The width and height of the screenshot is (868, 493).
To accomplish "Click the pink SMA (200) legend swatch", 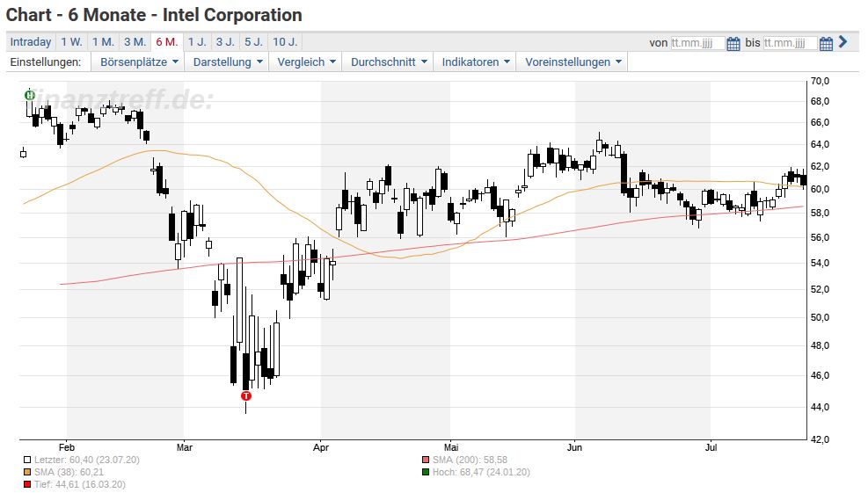I will tap(425, 460).
